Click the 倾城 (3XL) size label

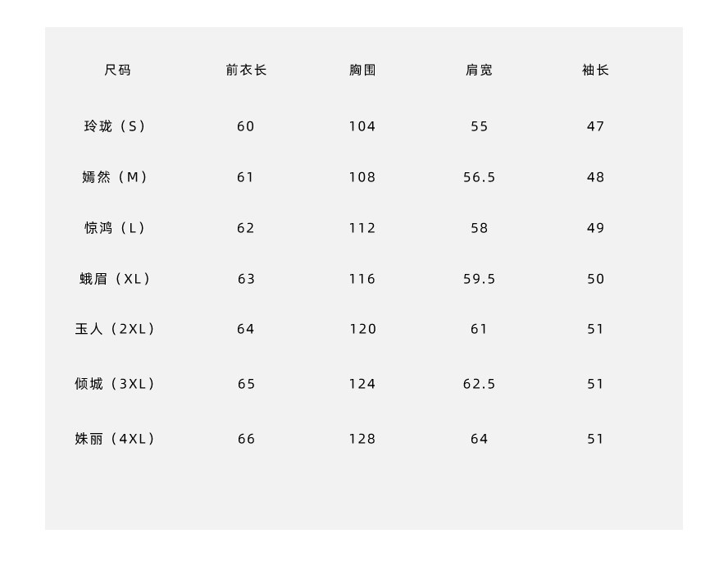[115, 384]
